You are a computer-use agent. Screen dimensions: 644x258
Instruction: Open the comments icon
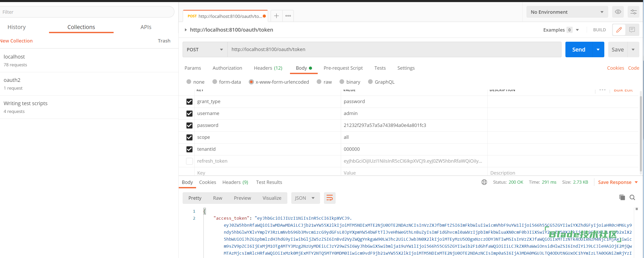coord(632,30)
